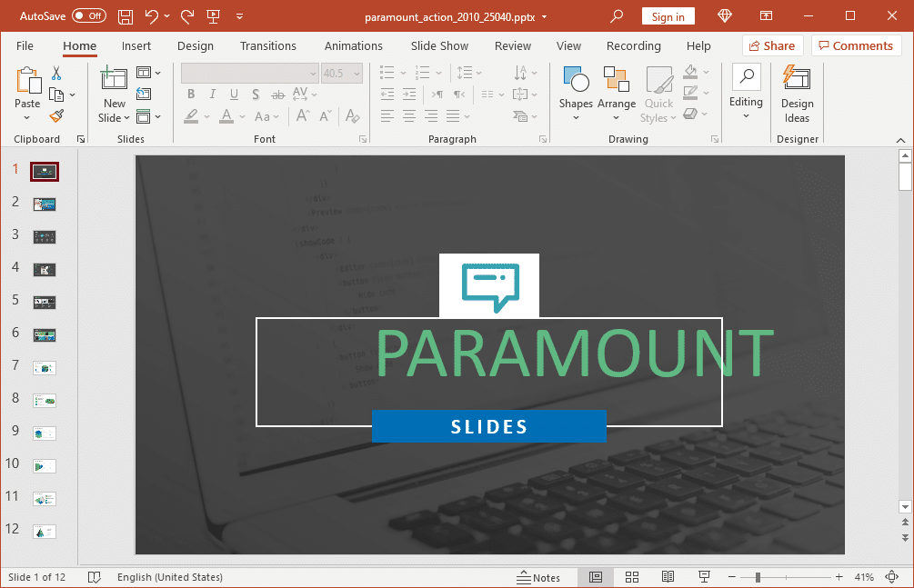Click the Design Ideas icon
This screenshot has width=914, height=588.
(x=797, y=94)
